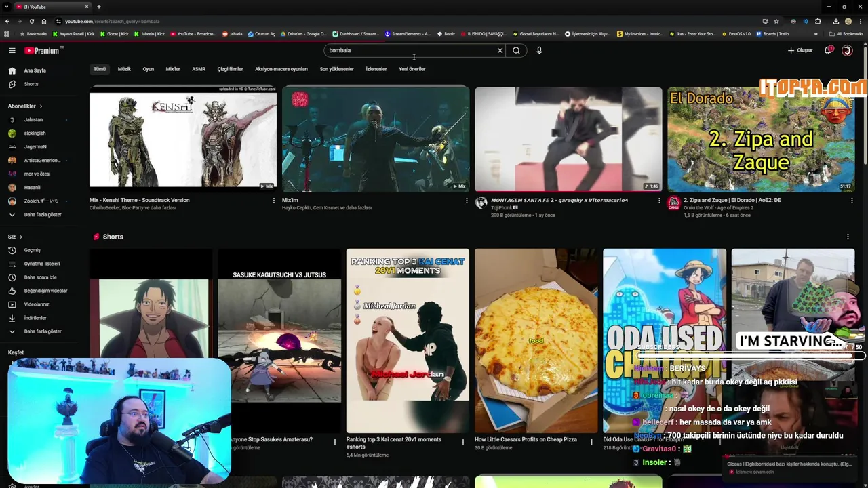Open Videolarınız in the sidebar
868x488 pixels.
point(37,304)
